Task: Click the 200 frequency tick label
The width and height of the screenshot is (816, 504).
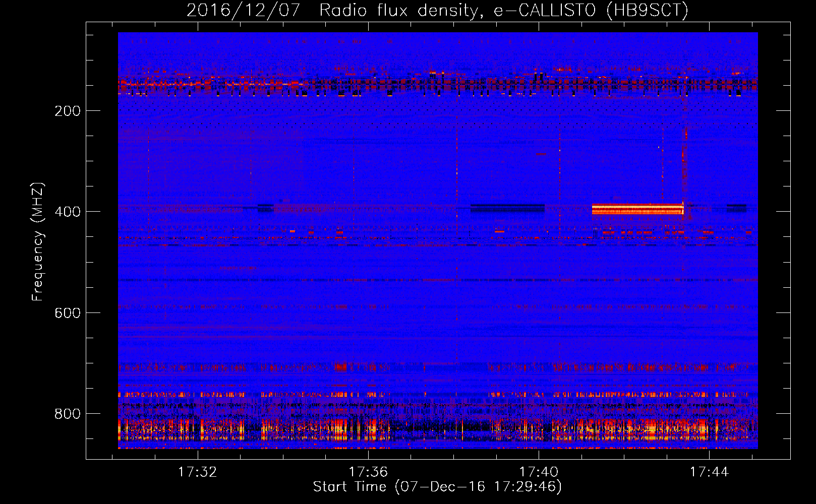Action: click(x=68, y=111)
